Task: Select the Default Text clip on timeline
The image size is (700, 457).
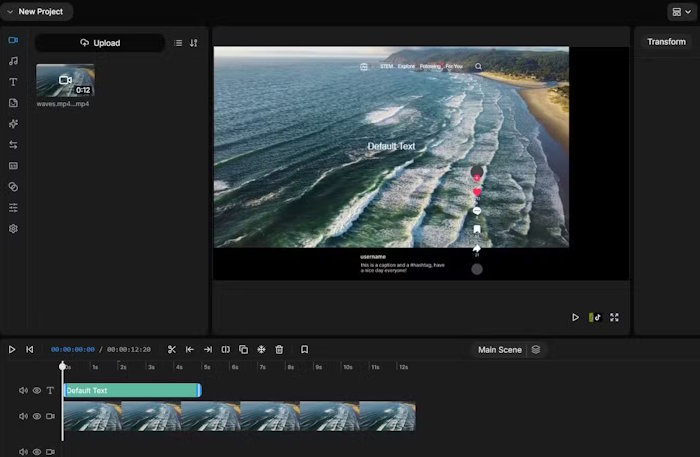Action: tap(132, 391)
